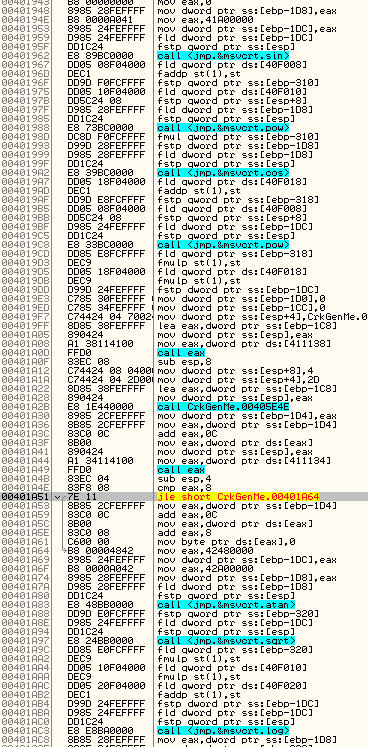Select instruction mov eax,42A00000
This screenshot has width=368, height=747.
pos(205,568)
